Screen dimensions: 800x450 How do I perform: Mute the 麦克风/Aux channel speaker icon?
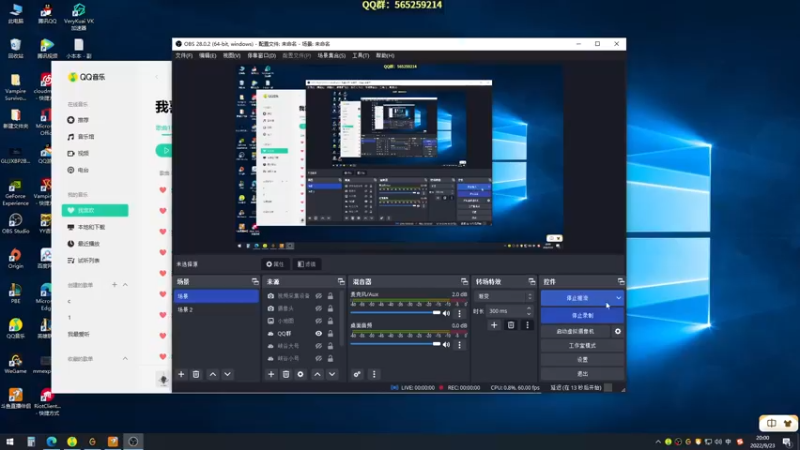(x=446, y=313)
